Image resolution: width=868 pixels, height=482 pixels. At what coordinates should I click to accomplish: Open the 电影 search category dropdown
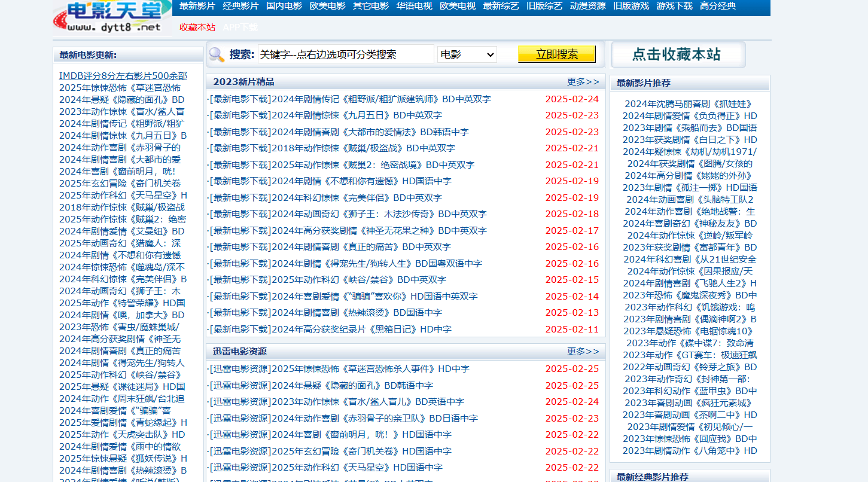467,54
